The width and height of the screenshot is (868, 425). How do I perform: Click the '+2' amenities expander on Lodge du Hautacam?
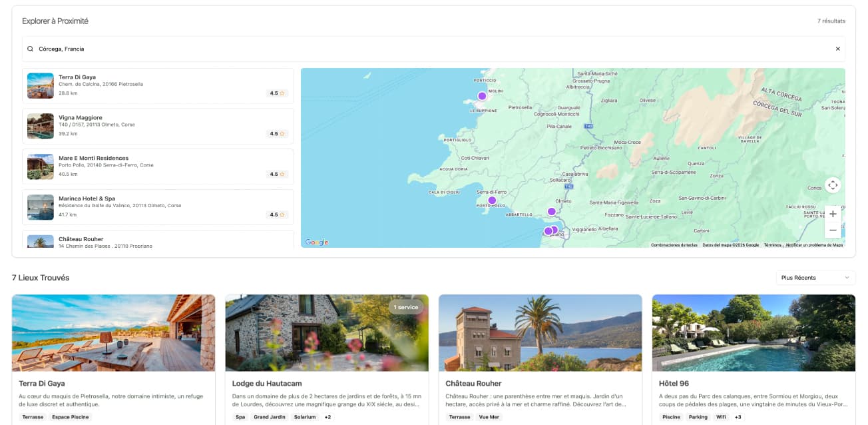[x=326, y=416]
